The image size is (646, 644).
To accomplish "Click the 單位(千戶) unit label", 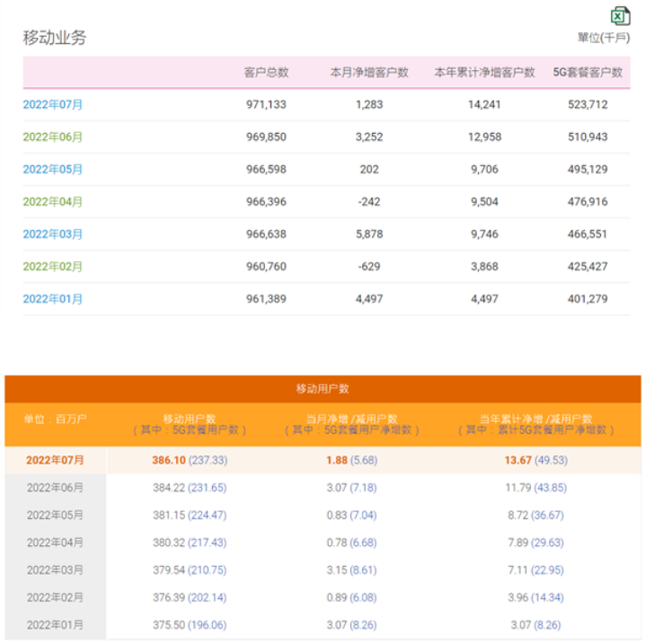I will click(x=604, y=38).
